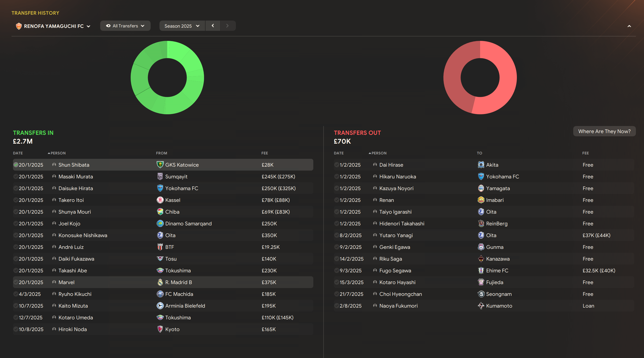Viewport: 644px width, 358px height.
Task: Click the Renofa Yamaguchi FC shield icon
Action: click(19, 26)
